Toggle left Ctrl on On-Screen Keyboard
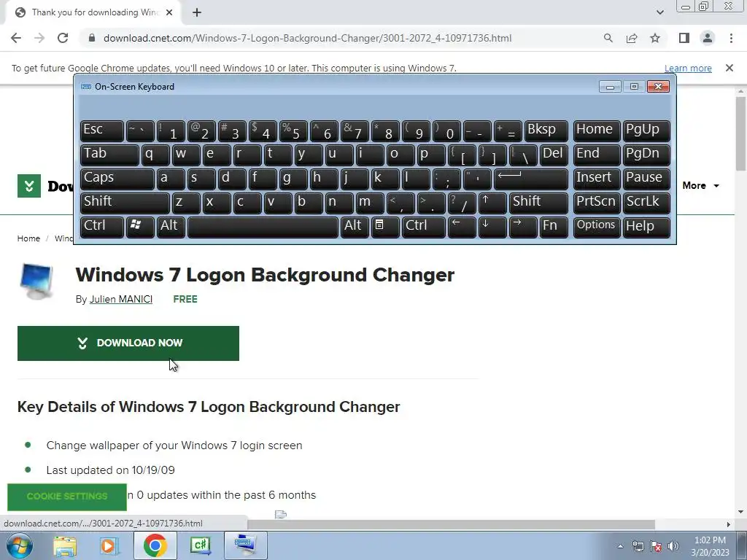This screenshot has width=747, height=560. pyautogui.click(x=102, y=227)
